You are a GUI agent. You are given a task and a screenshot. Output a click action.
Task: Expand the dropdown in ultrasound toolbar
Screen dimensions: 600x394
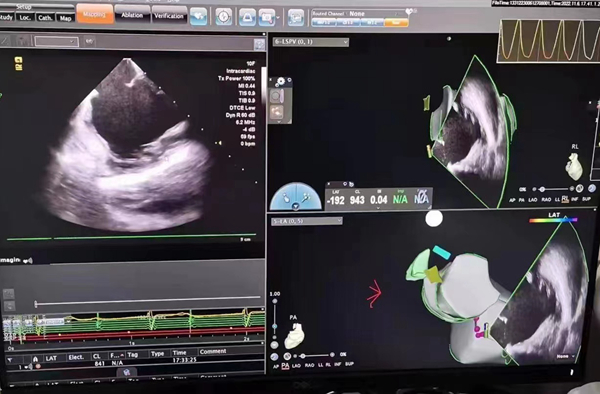click(x=56, y=41)
